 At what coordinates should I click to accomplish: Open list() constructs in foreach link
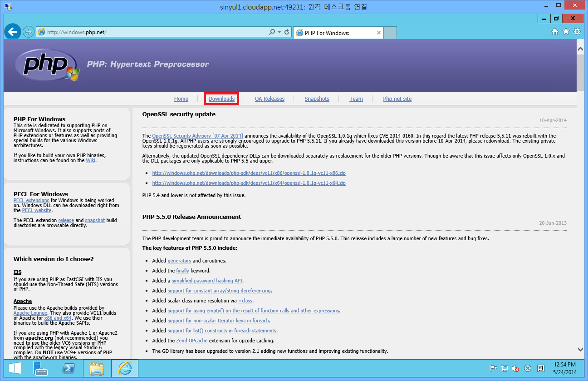pos(222,331)
